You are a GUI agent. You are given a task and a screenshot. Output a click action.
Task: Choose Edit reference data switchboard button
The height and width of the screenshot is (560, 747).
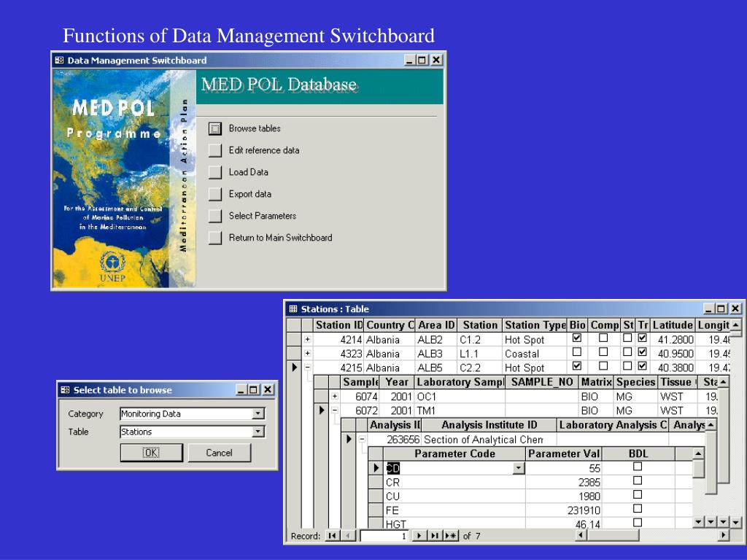pyautogui.click(x=215, y=150)
